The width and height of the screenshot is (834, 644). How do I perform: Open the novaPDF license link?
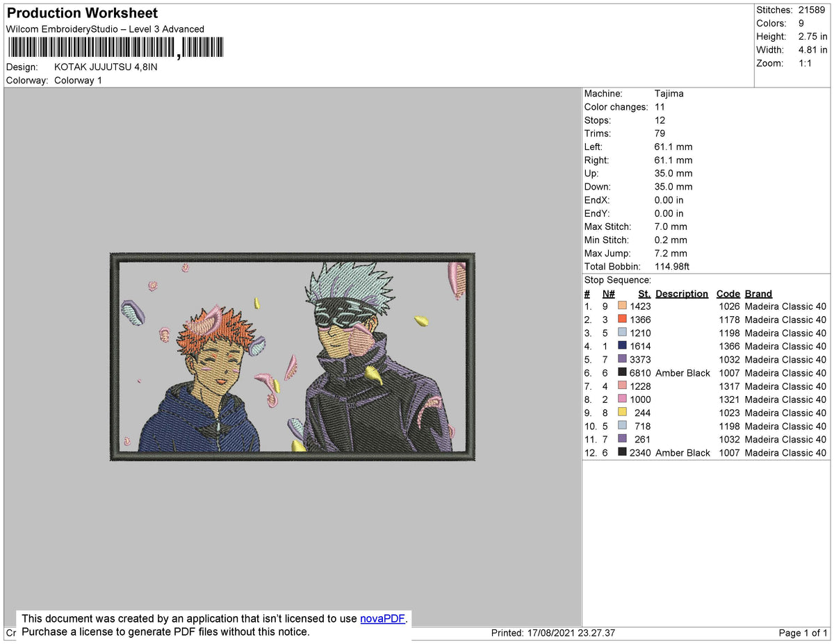[x=381, y=618]
